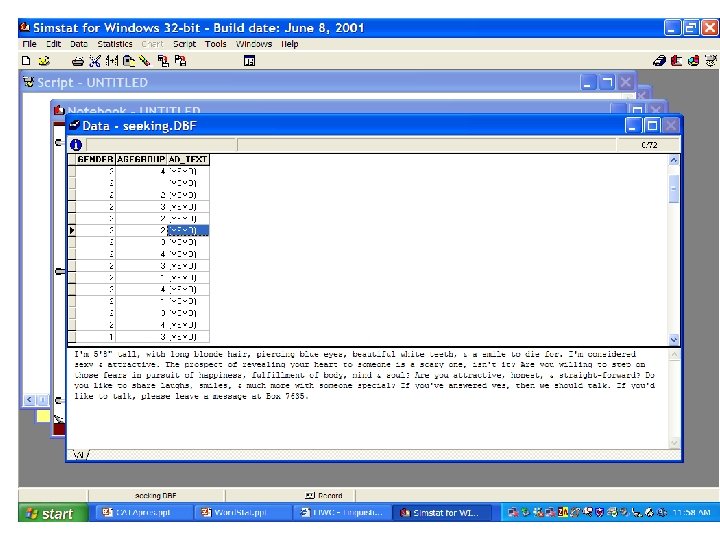Click the record counter field
Image resolution: width=720 pixels, height=540 pixels.
click(x=648, y=145)
